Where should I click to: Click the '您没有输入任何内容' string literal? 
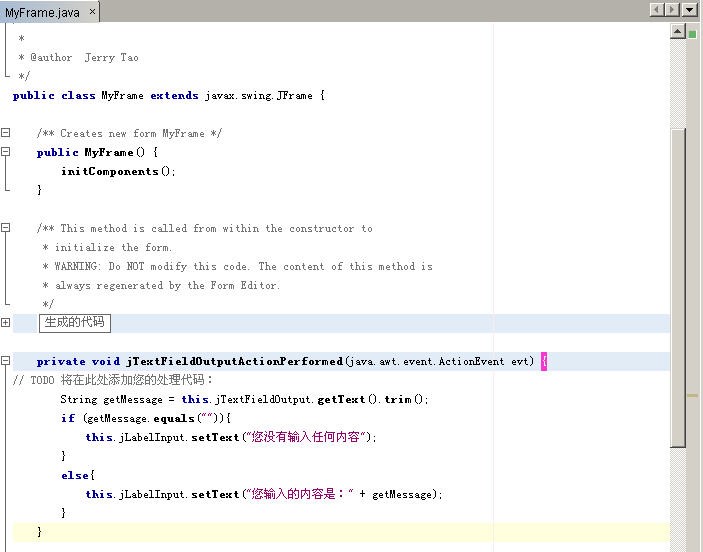[x=308, y=437]
